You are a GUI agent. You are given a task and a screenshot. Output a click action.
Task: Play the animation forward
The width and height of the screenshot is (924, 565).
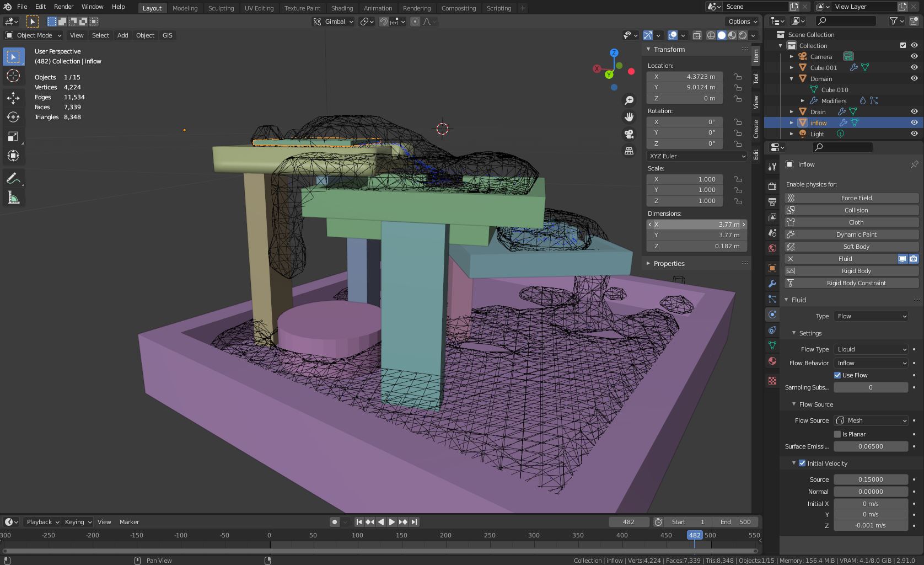coord(392,522)
